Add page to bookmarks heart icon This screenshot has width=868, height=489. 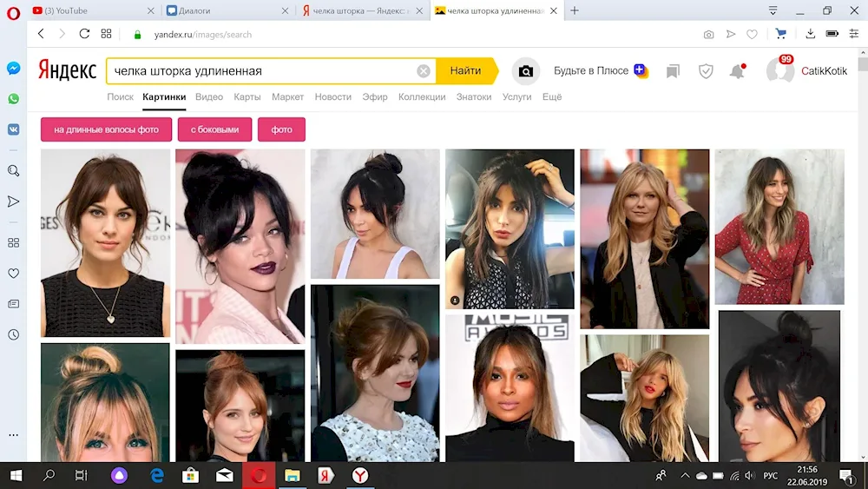pos(752,34)
